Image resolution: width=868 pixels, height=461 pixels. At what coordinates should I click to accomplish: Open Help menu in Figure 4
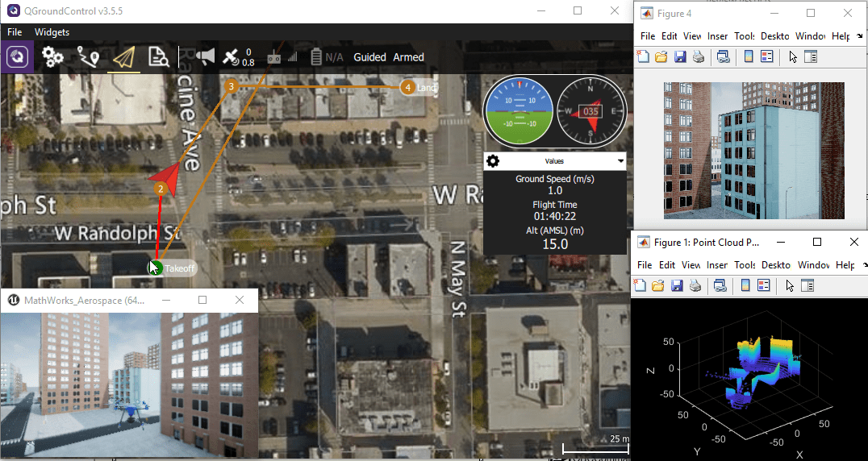(841, 36)
